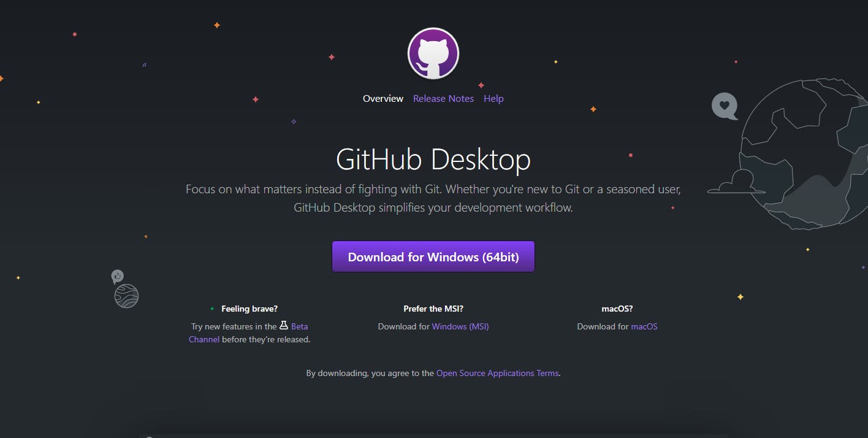Go to the Help link
Viewport: 868px width, 438px height.
493,99
